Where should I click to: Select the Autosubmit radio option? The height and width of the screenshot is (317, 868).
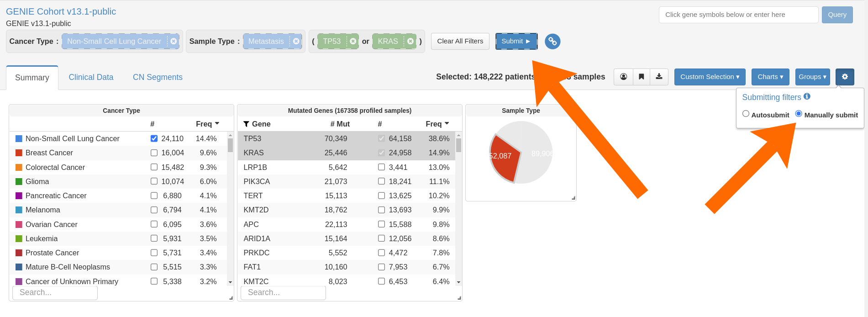pyautogui.click(x=746, y=114)
